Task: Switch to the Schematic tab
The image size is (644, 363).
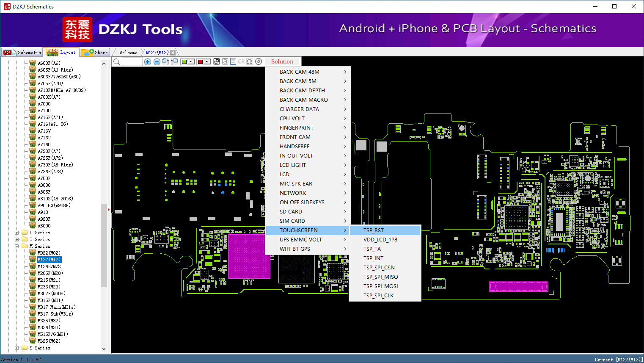Action: (22, 53)
